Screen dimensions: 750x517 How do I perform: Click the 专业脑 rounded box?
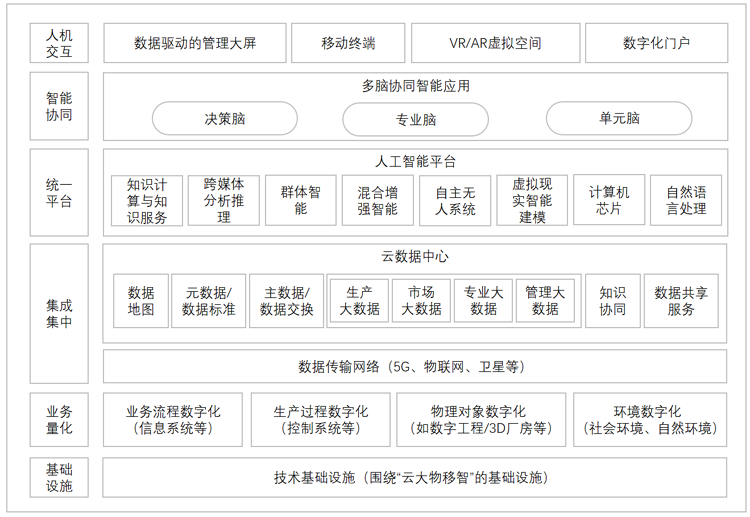[x=416, y=119]
